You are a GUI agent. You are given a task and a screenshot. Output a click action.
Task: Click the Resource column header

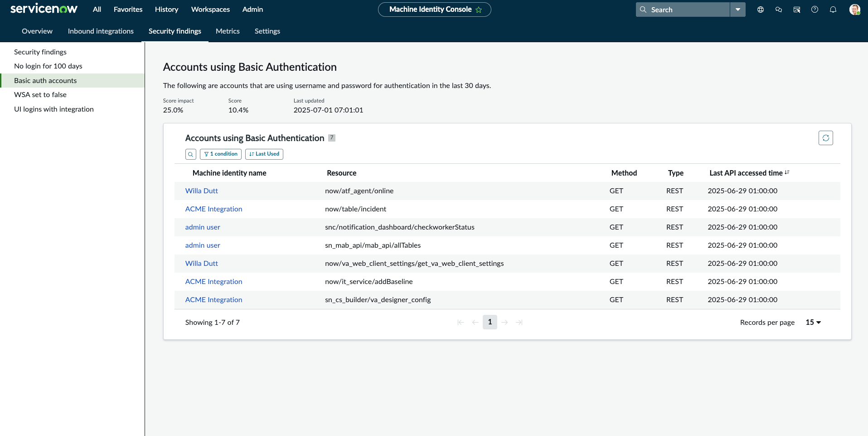(342, 173)
